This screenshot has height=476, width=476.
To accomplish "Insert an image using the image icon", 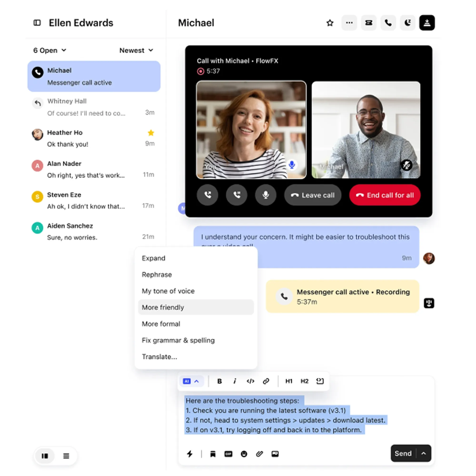I will 275,454.
